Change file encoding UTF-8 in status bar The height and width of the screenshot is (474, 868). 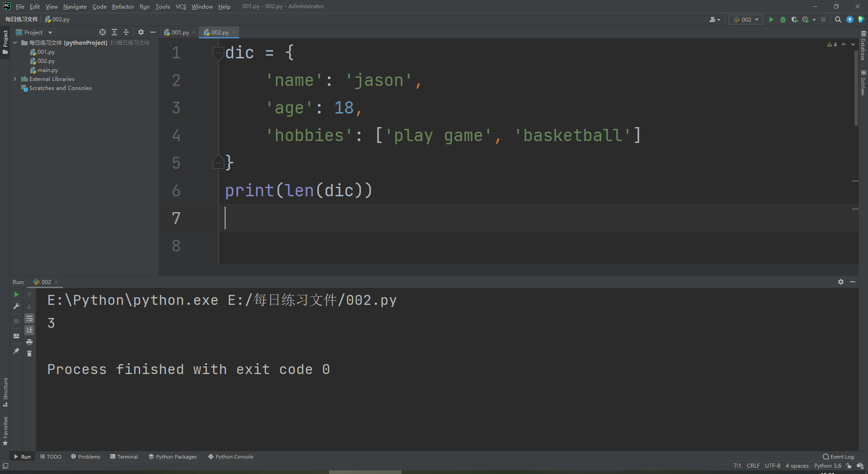[773, 466]
